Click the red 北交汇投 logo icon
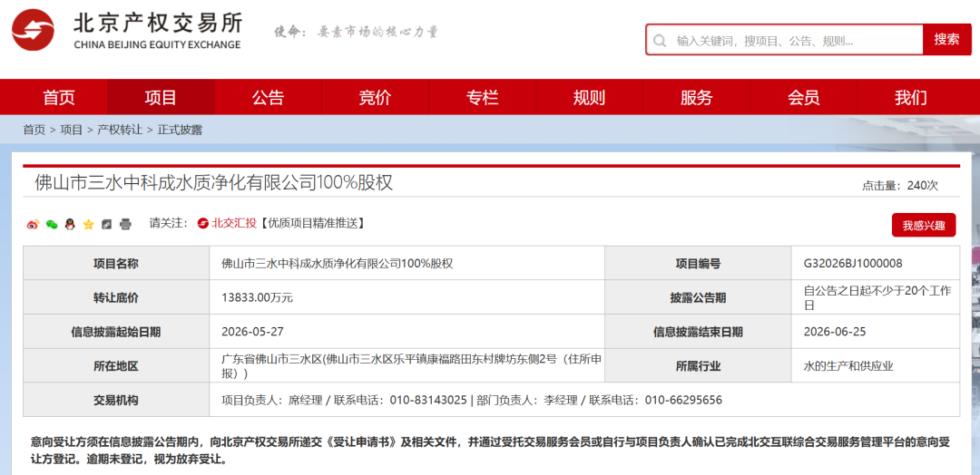The width and height of the screenshot is (980, 475). (x=202, y=223)
